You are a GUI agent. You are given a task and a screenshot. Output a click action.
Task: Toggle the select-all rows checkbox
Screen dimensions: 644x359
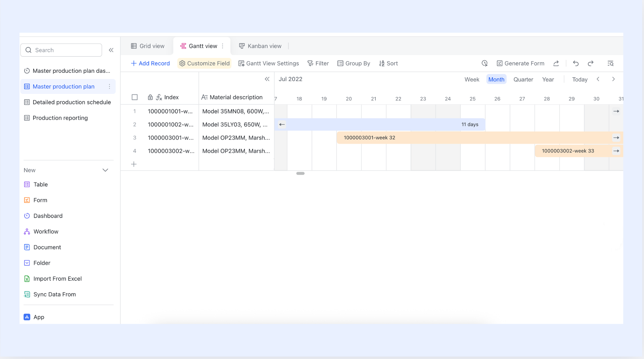(135, 97)
